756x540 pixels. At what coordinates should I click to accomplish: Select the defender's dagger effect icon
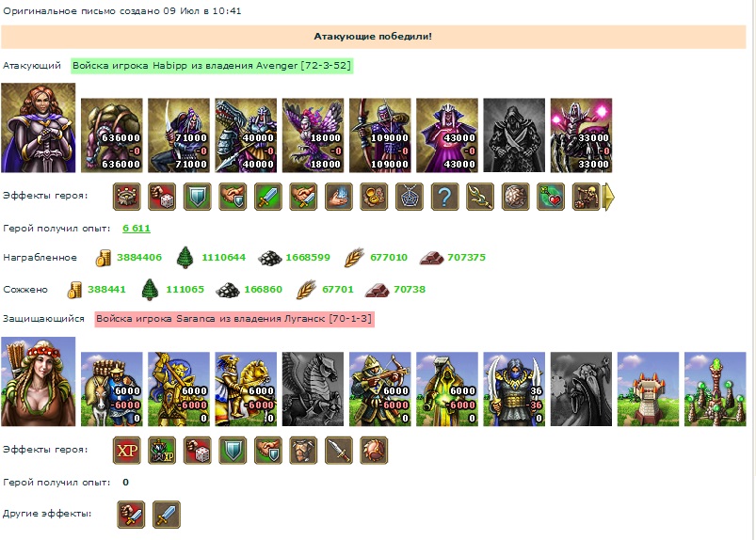pos(339,451)
